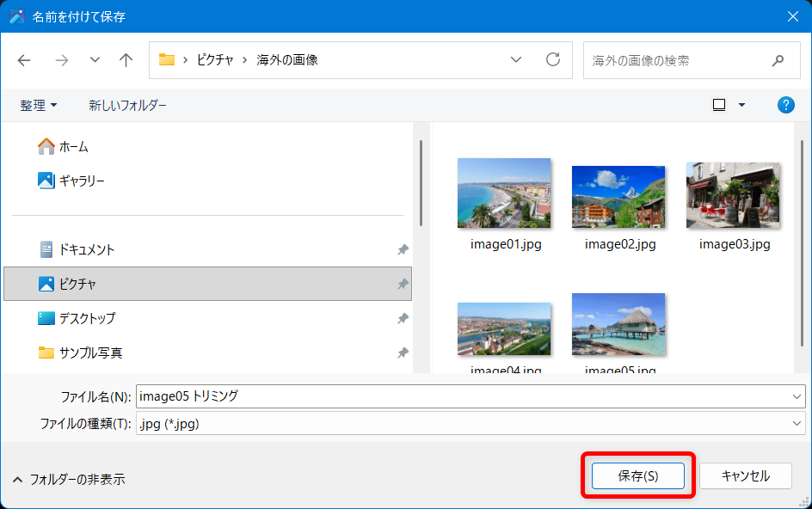
Task: Go up one folder level
Action: [x=126, y=60]
